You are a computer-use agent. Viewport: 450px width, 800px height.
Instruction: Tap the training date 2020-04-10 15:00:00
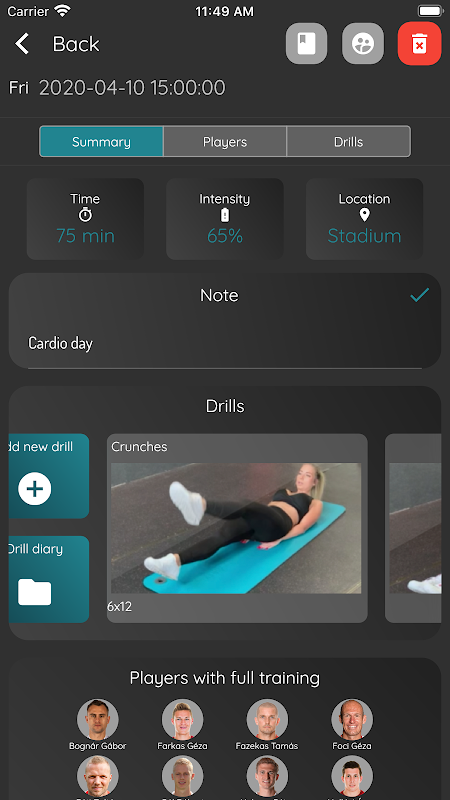[132, 88]
